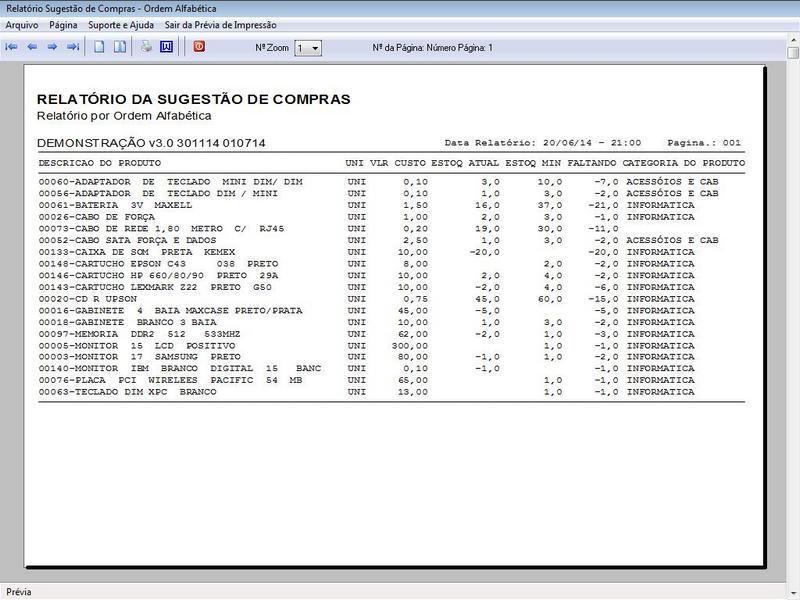This screenshot has width=800, height=600.
Task: Click ESTOQ ATUAL column header
Action: (x=465, y=163)
